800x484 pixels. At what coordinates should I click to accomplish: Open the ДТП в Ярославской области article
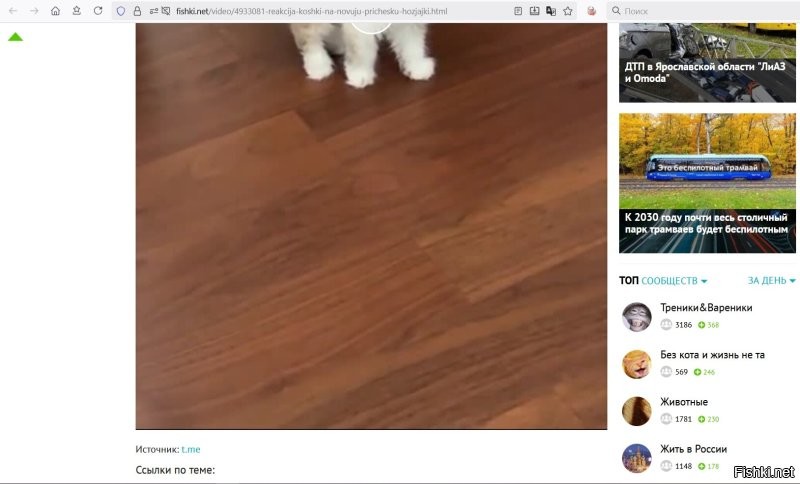[707, 62]
